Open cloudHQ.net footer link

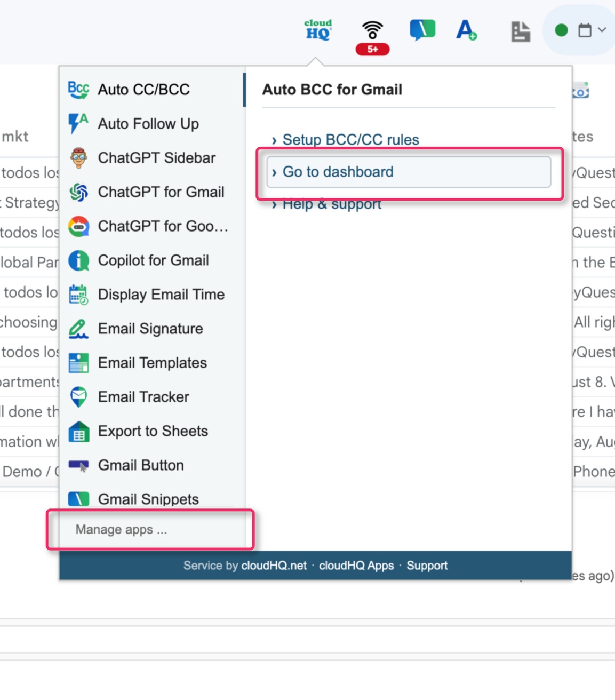[274, 566]
